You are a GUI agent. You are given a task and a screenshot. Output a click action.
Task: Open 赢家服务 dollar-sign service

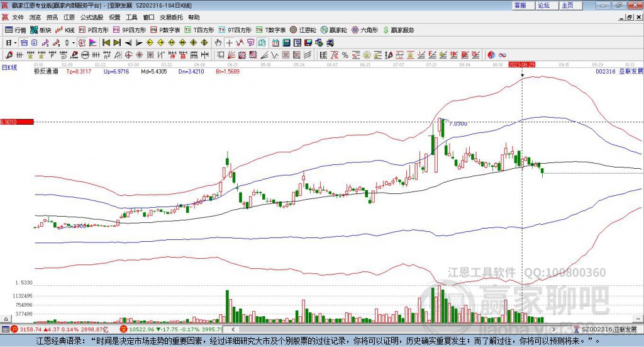tap(398, 30)
